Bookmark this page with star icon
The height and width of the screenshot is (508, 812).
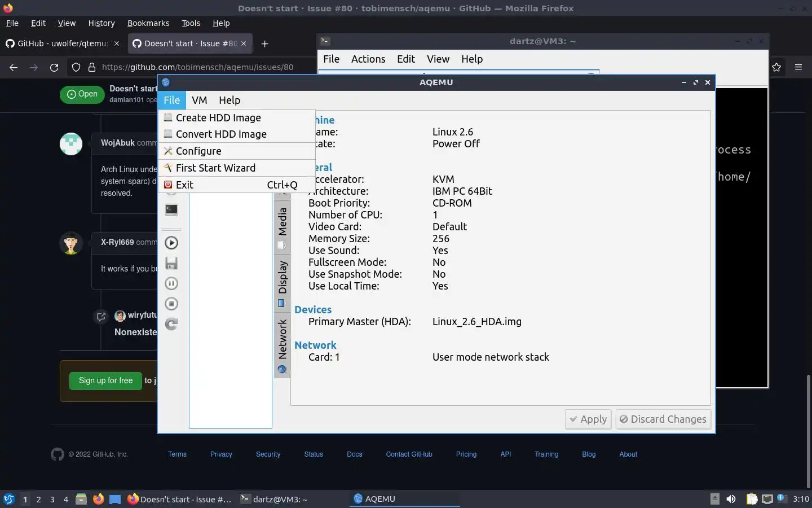[776, 67]
